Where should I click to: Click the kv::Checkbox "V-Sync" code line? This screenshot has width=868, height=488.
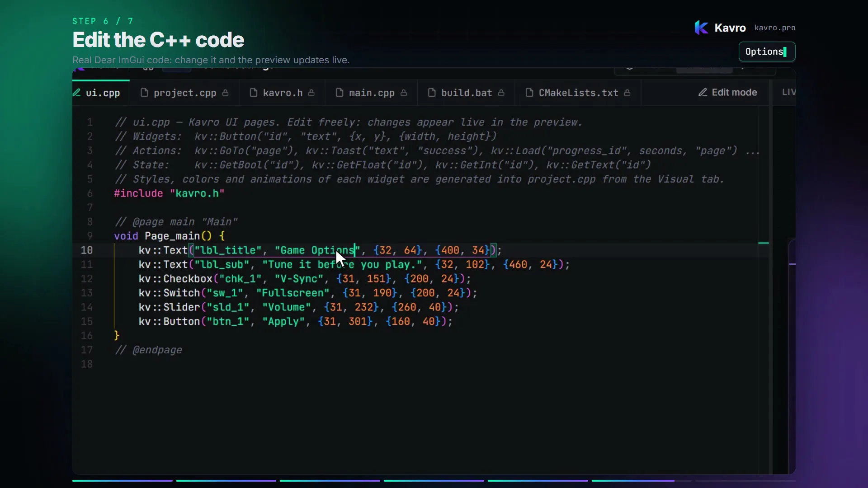click(x=305, y=279)
